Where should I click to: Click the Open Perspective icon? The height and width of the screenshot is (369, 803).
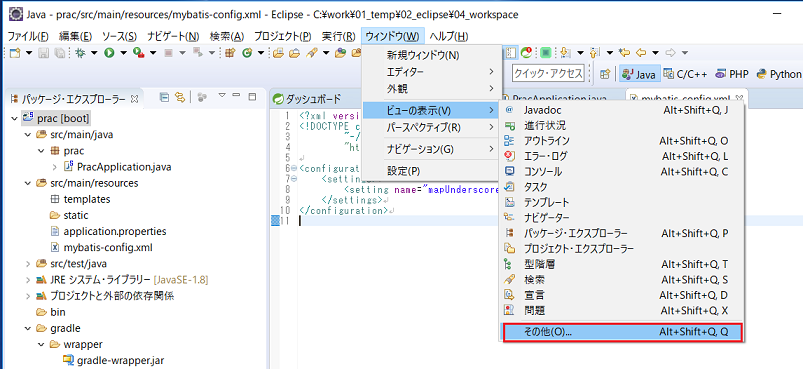(x=605, y=74)
